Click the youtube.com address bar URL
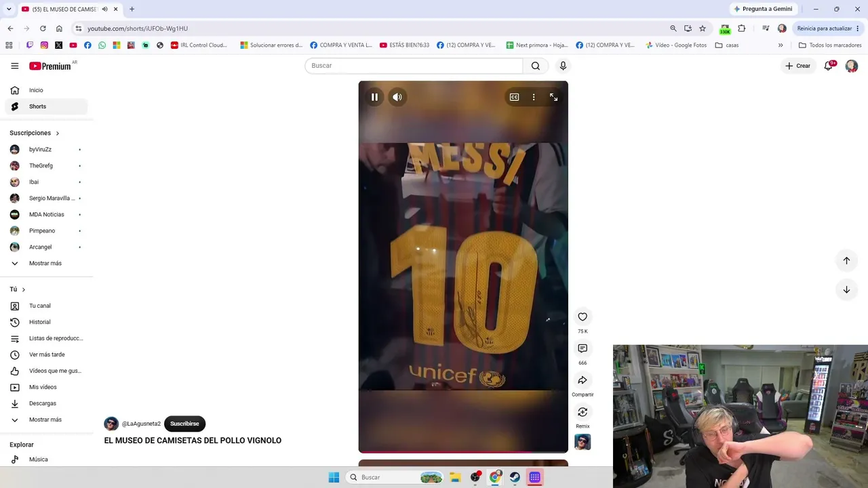 (x=138, y=28)
